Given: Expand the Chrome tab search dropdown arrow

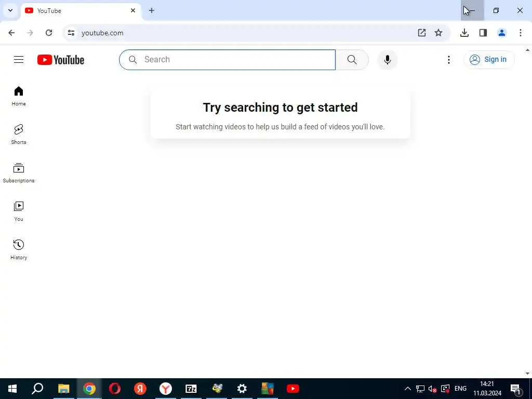Looking at the screenshot, I should 10,10.
